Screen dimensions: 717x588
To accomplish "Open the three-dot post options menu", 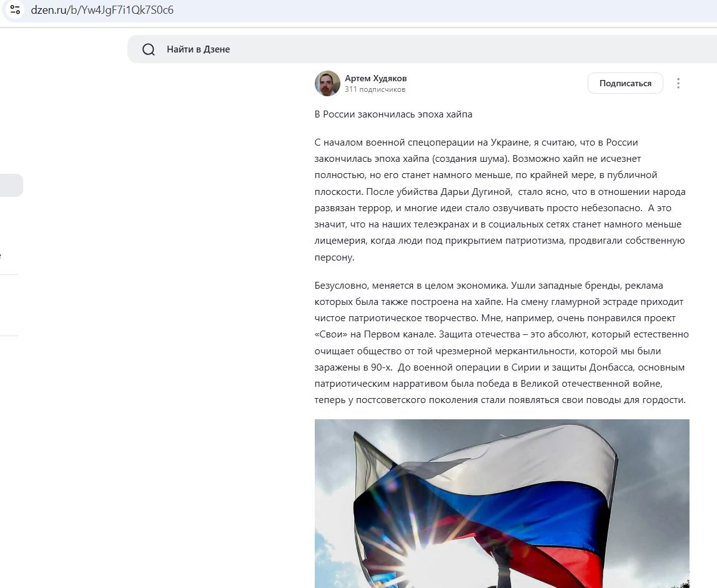I will (678, 83).
